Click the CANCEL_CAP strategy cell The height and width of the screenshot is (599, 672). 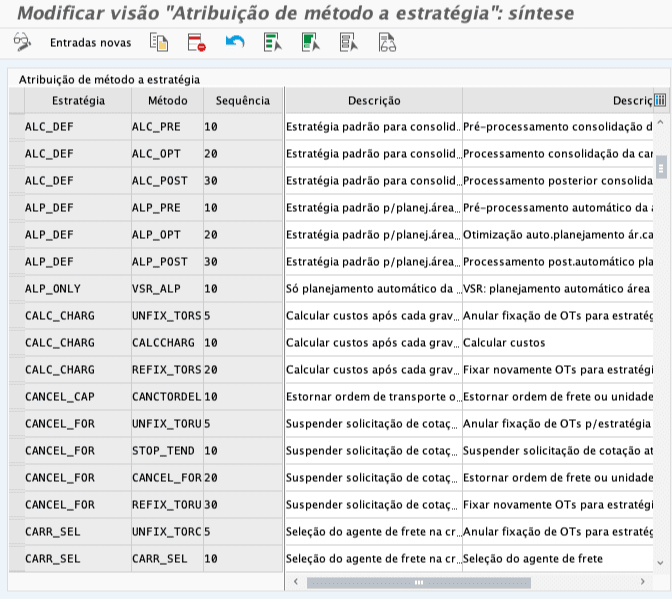click(78, 397)
